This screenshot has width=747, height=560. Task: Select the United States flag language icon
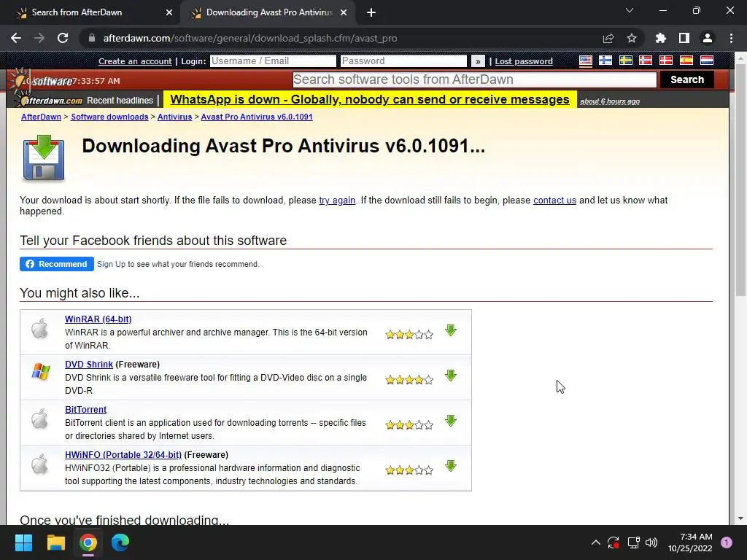[586, 61]
